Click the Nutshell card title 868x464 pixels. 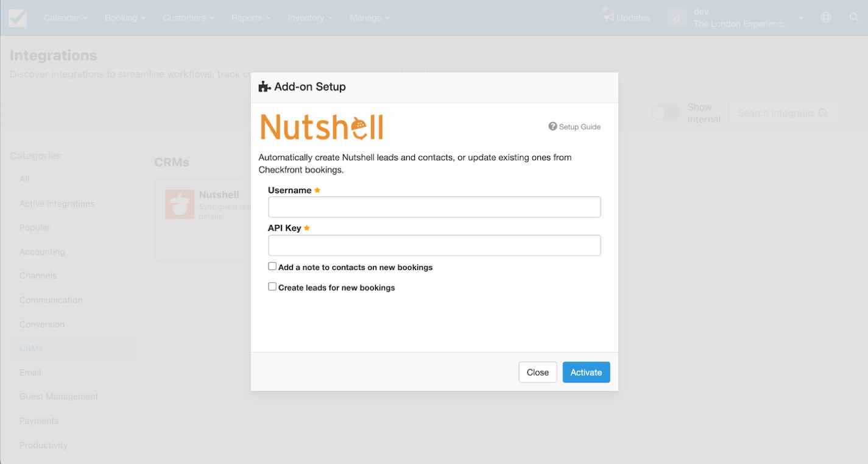[219, 195]
